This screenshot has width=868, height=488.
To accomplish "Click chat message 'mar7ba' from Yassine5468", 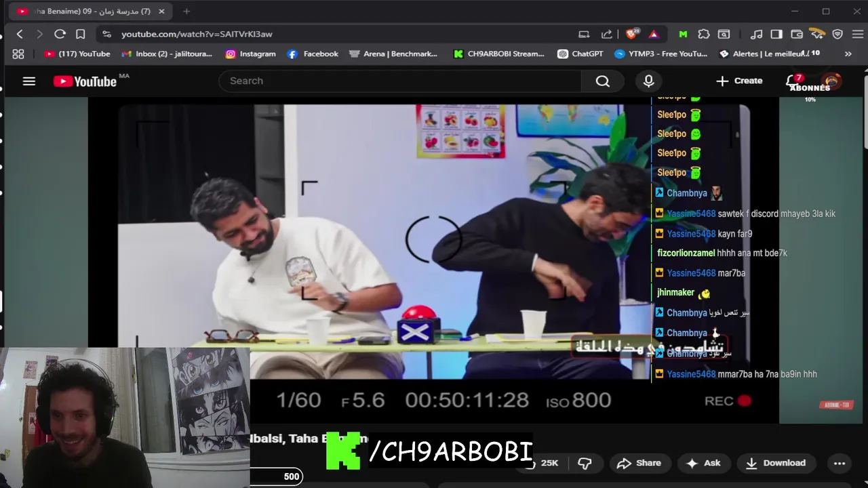I will click(x=732, y=273).
